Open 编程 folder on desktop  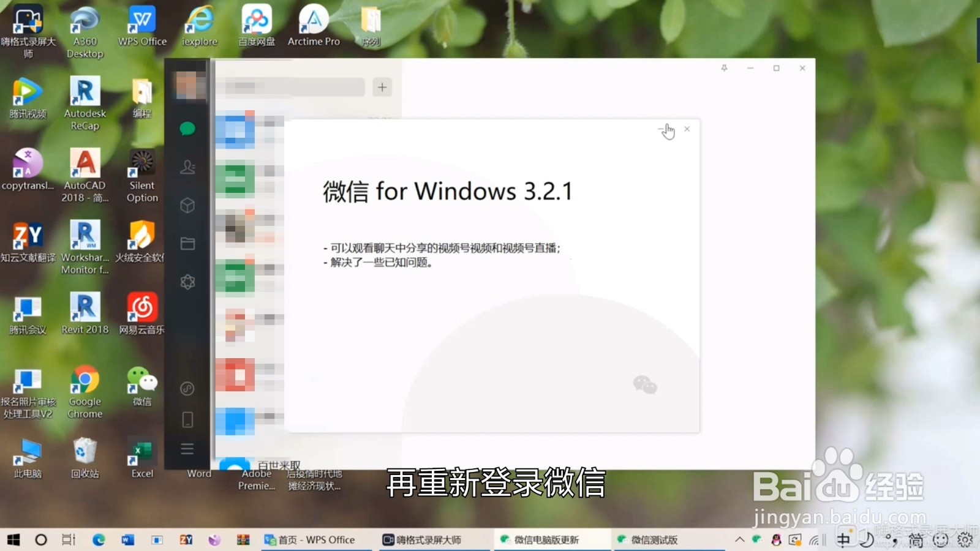click(x=142, y=98)
